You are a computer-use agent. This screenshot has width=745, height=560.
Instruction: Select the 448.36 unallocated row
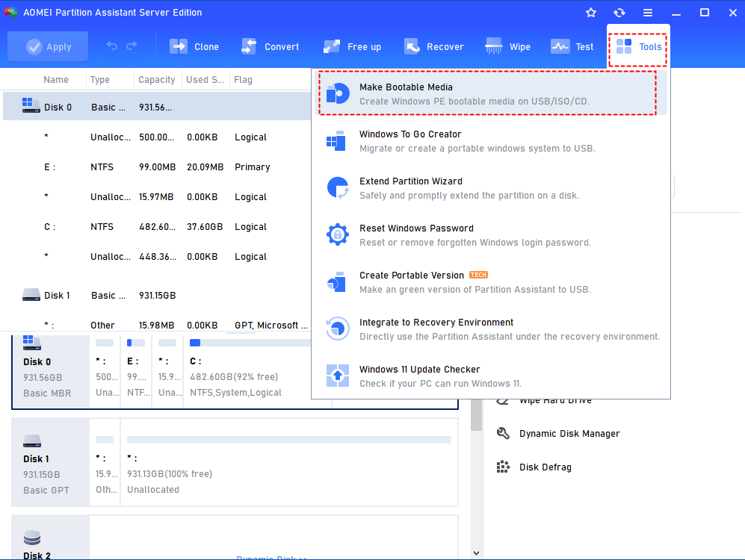(x=157, y=257)
